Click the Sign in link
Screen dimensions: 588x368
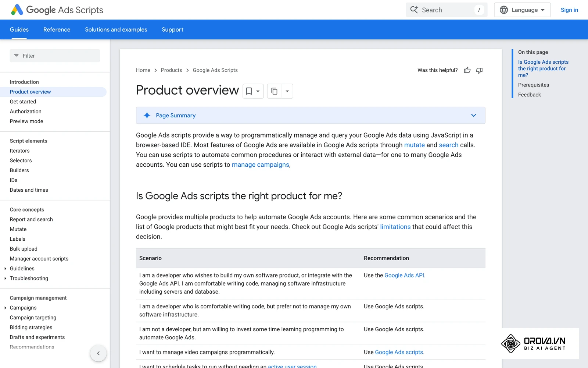[x=569, y=10]
